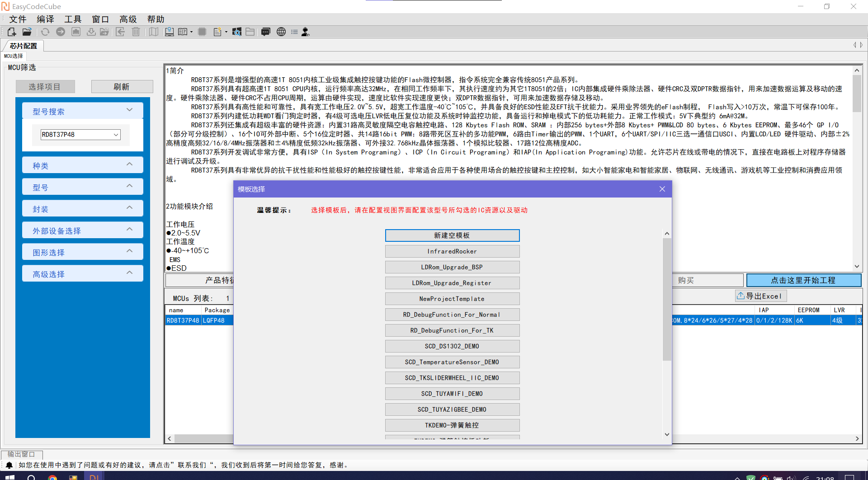Click the customer support agent icon
Image resolution: width=868 pixels, height=480 pixels.
(x=306, y=32)
